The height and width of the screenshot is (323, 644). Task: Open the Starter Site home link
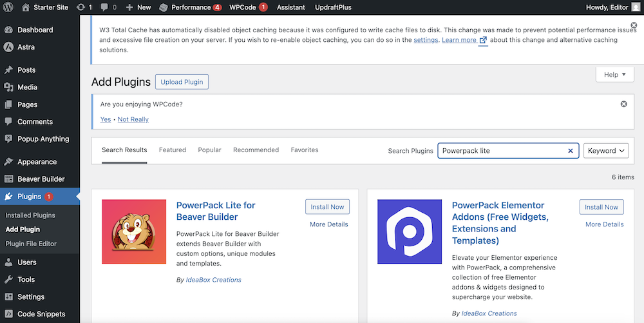45,7
